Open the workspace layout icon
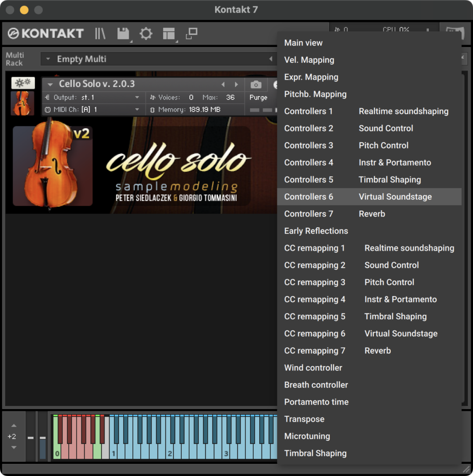Viewport: 473px width, 476px height. [x=169, y=33]
